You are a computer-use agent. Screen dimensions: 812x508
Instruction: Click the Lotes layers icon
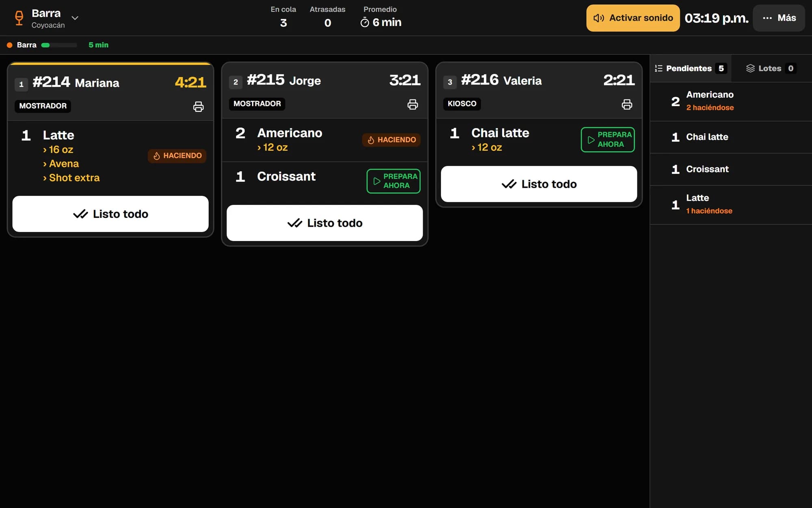[750, 68]
